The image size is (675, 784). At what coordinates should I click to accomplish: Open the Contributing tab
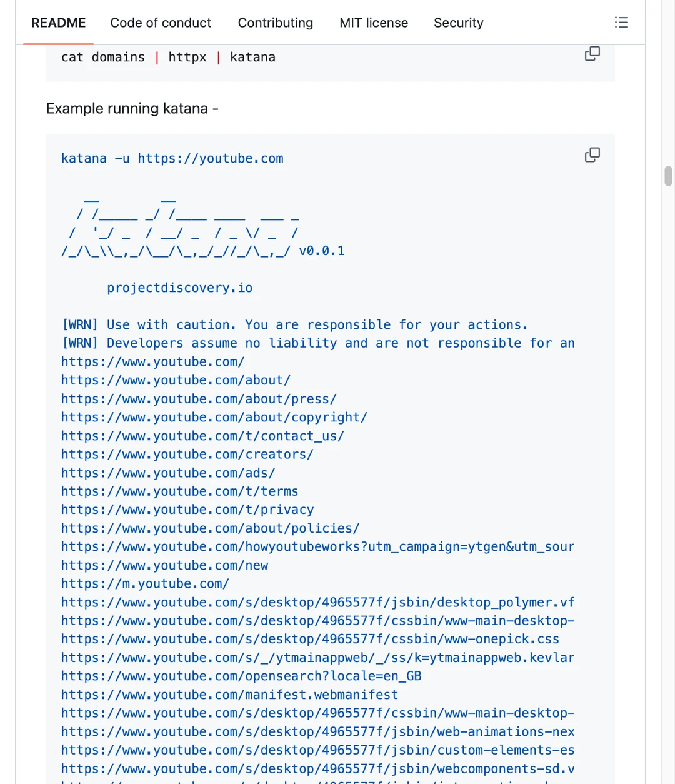(x=275, y=23)
